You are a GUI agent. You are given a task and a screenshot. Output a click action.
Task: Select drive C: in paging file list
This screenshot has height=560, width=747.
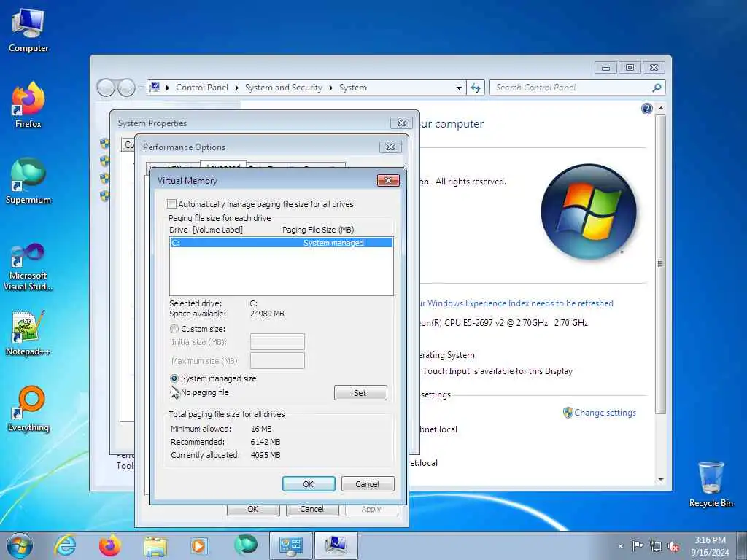(x=281, y=243)
